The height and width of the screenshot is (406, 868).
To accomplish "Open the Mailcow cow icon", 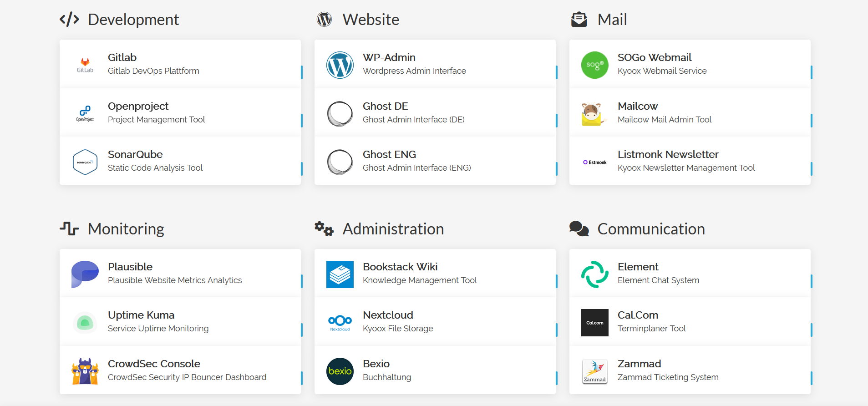I will pyautogui.click(x=594, y=114).
